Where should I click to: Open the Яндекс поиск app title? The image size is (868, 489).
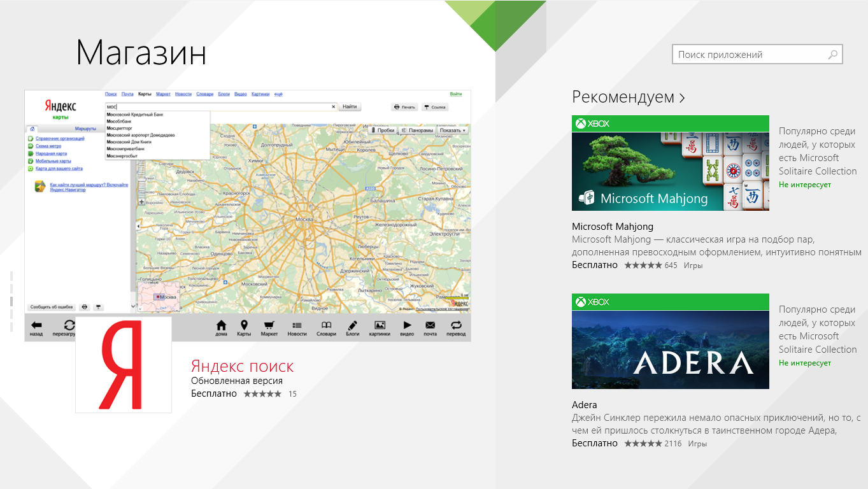[x=243, y=366]
